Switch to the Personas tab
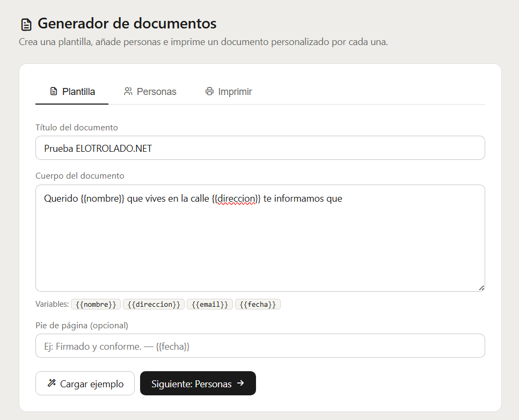This screenshot has height=420, width=519. [150, 92]
